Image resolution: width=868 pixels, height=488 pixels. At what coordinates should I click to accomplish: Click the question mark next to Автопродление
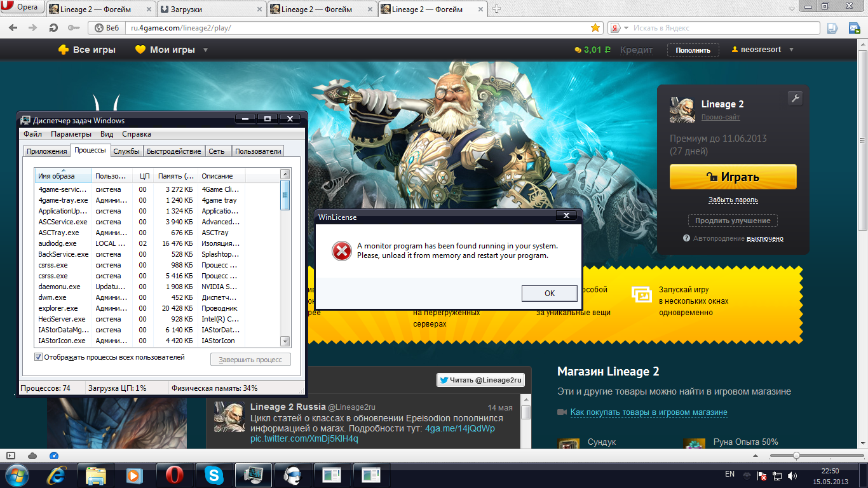[x=686, y=238]
